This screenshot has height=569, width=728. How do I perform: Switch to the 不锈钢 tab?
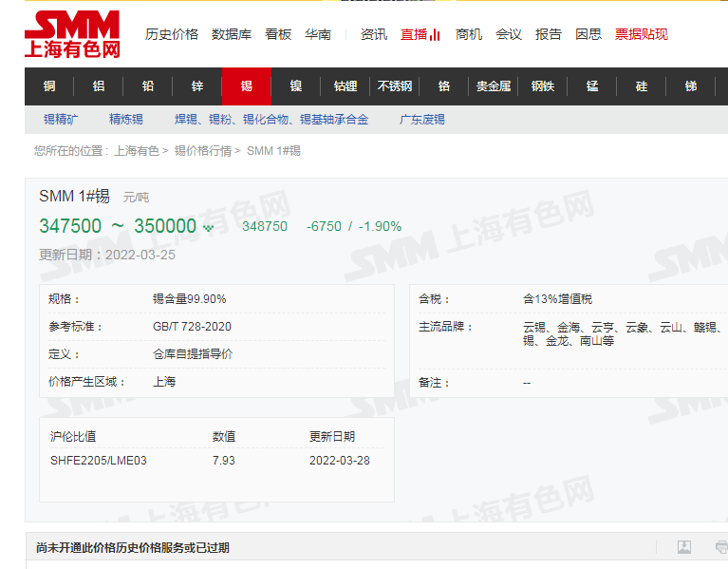tap(395, 86)
